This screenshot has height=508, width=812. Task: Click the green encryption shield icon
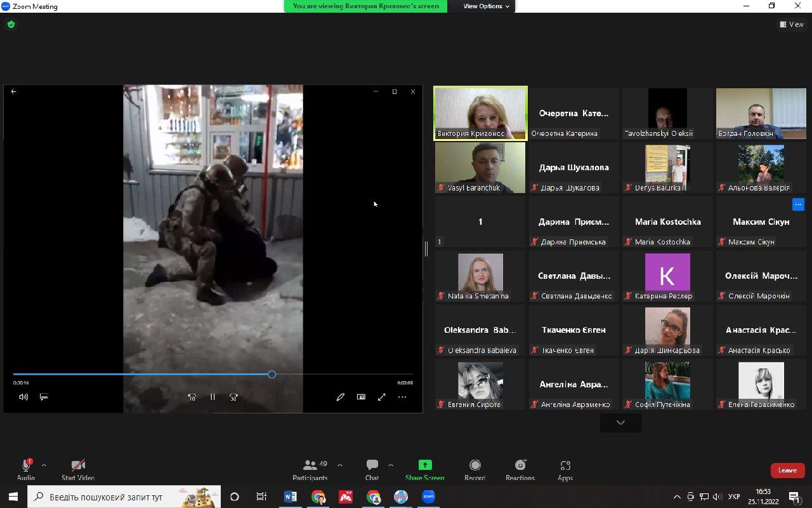tap(11, 25)
